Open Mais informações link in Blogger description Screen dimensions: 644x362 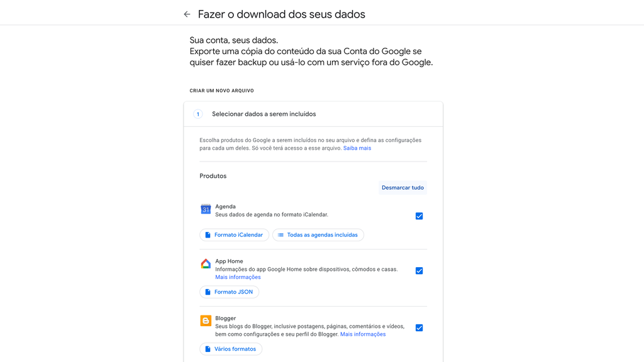coord(363,334)
